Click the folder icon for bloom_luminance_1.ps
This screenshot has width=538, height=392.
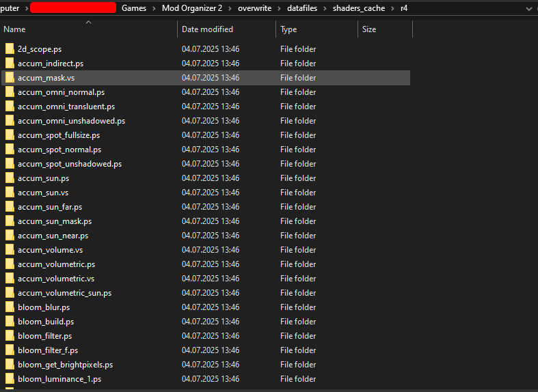tap(10, 379)
